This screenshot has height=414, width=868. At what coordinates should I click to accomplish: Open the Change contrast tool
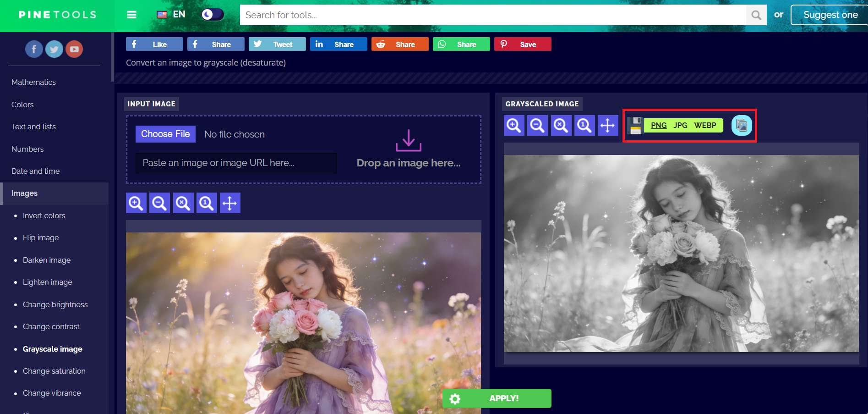(x=51, y=326)
